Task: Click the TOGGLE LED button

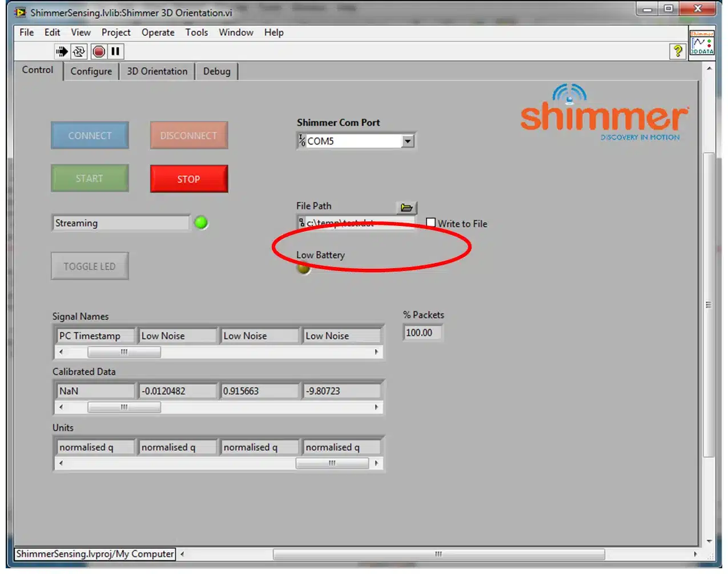Action: point(90,266)
